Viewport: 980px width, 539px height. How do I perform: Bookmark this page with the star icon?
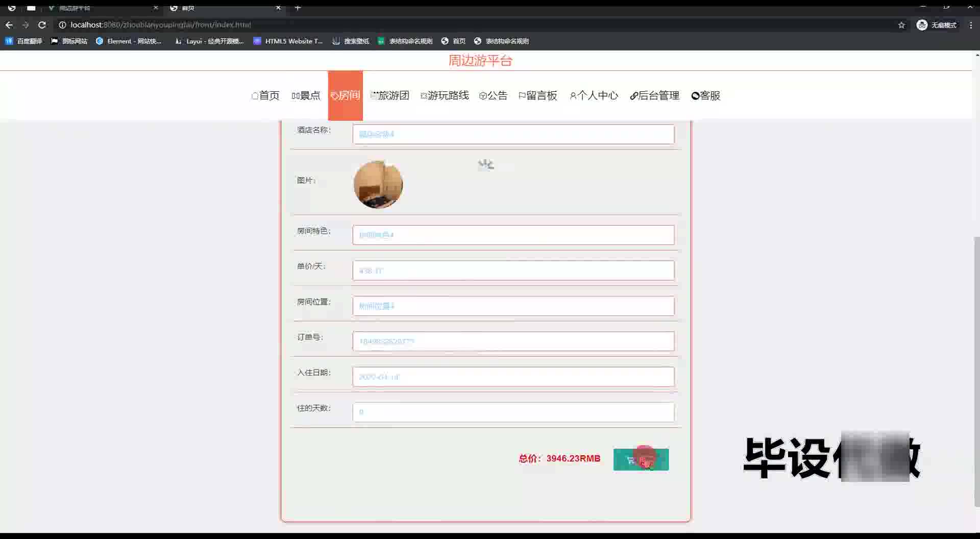pyautogui.click(x=901, y=25)
